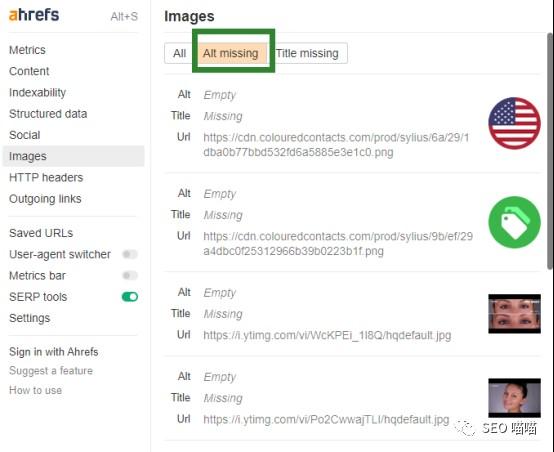Switch to the All images tab
This screenshot has height=452, width=554.
[x=179, y=53]
